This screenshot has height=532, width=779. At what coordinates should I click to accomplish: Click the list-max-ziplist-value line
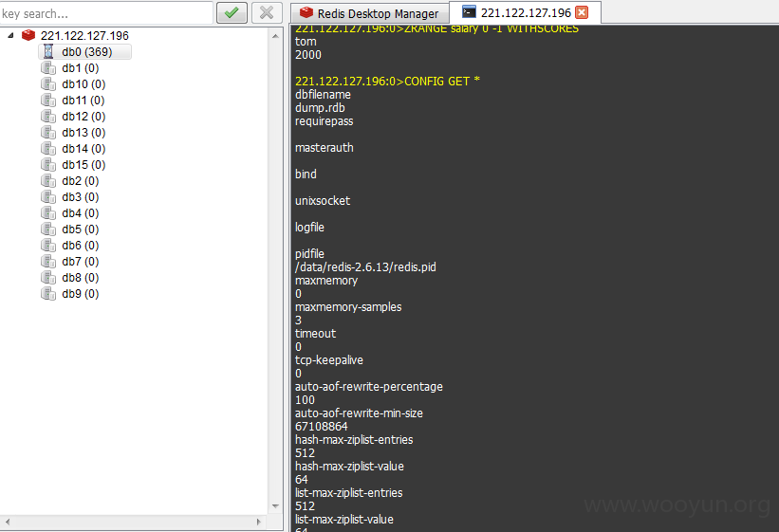pyautogui.click(x=344, y=519)
